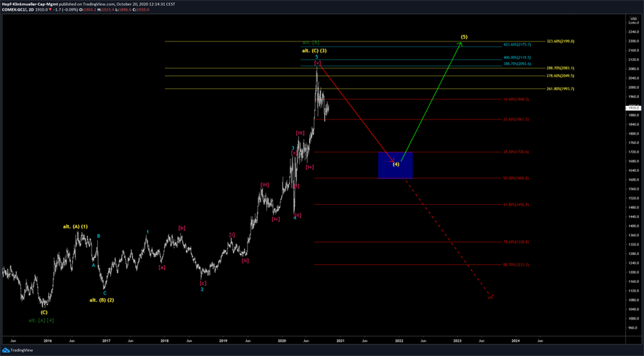Click the 2021 marker on time axis
The image size is (644, 356).
(x=341, y=341)
